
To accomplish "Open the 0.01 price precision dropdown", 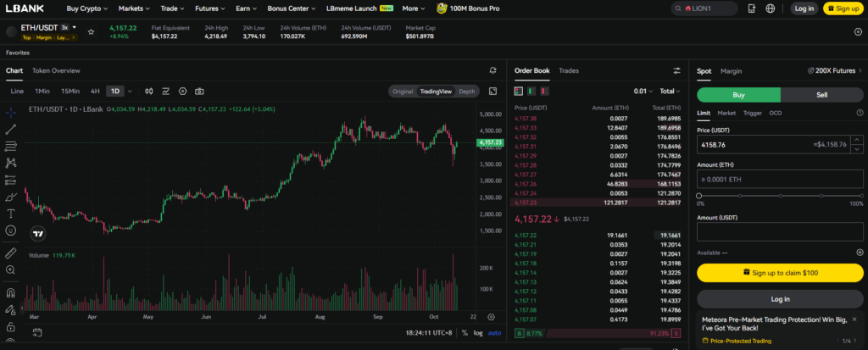I will click(x=643, y=91).
